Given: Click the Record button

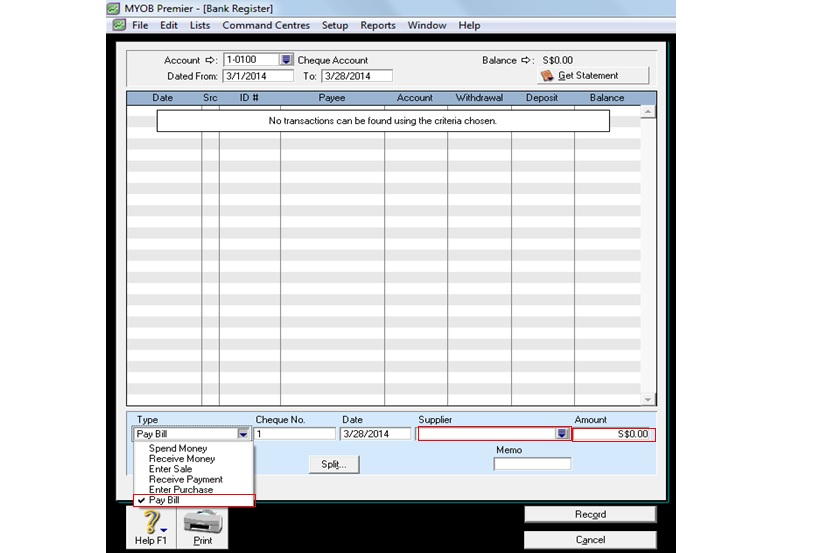Looking at the screenshot, I should pos(590,514).
